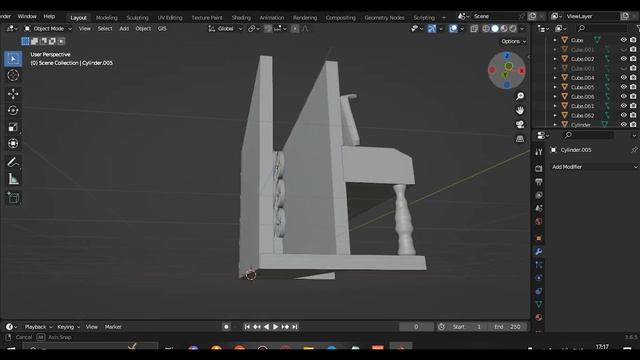
Task: Toggle X-ray display
Action: coord(474,29)
